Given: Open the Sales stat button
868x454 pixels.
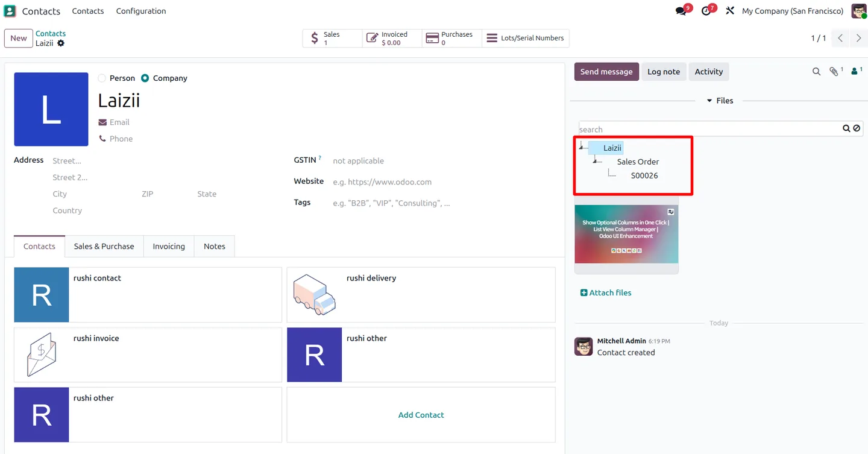Looking at the screenshot, I should [x=332, y=38].
